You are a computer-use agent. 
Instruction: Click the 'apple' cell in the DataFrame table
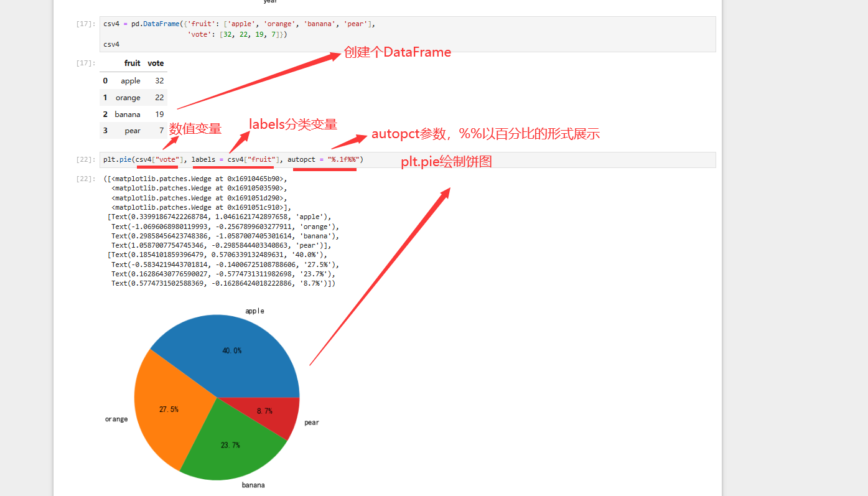[131, 81]
